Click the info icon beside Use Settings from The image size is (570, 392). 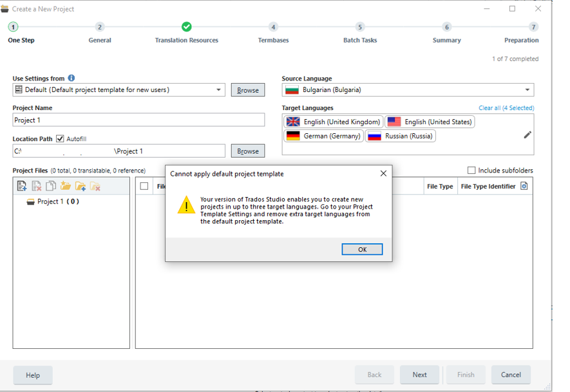click(71, 78)
